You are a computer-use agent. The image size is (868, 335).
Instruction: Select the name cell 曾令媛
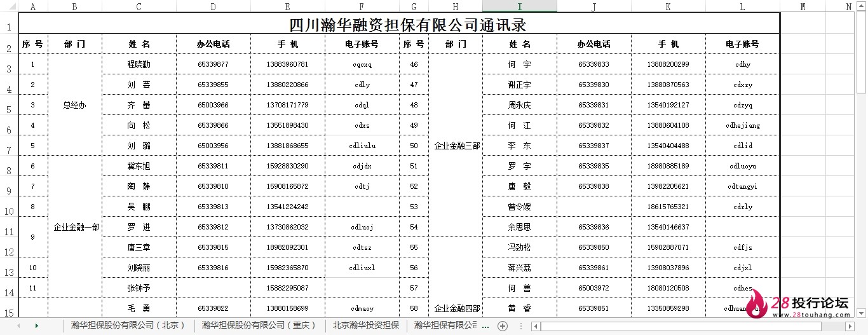[x=520, y=207]
